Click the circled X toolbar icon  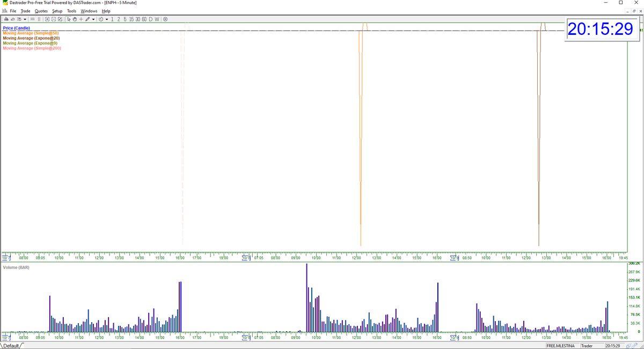click(x=165, y=19)
